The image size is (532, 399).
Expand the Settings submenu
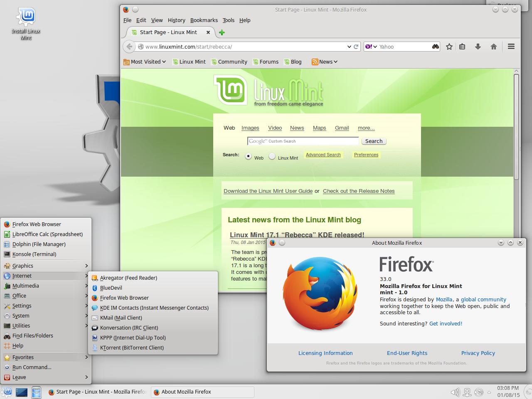(46, 305)
